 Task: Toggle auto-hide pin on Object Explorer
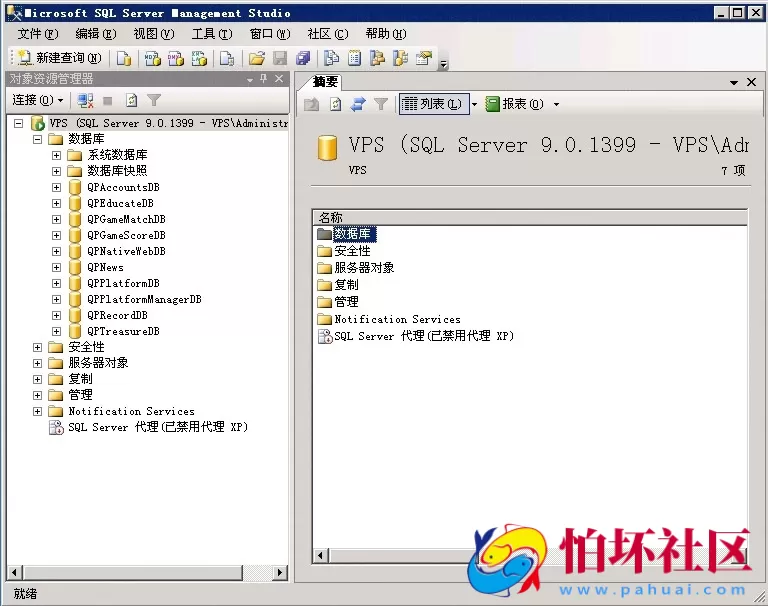[264, 78]
